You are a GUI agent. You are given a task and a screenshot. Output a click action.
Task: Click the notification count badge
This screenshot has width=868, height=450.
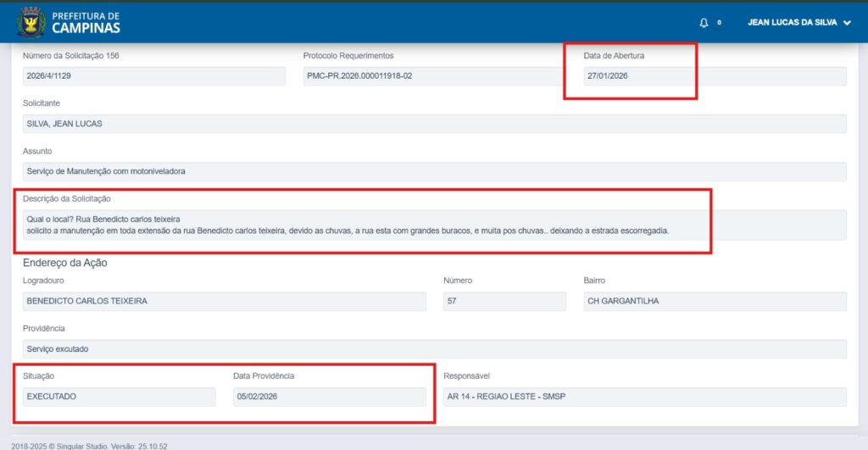point(720,23)
